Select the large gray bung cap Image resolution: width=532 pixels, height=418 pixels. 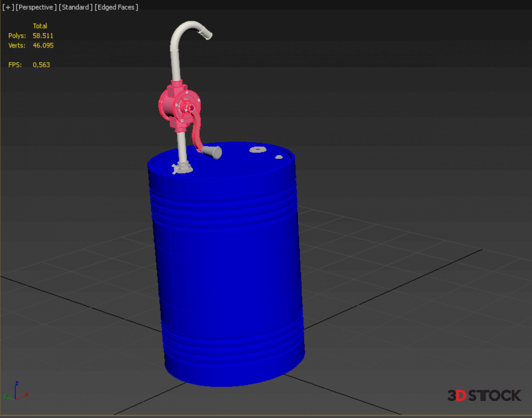(x=258, y=150)
